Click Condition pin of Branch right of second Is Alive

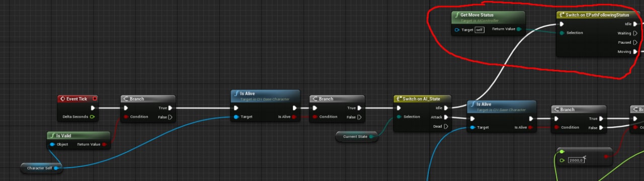pos(556,127)
